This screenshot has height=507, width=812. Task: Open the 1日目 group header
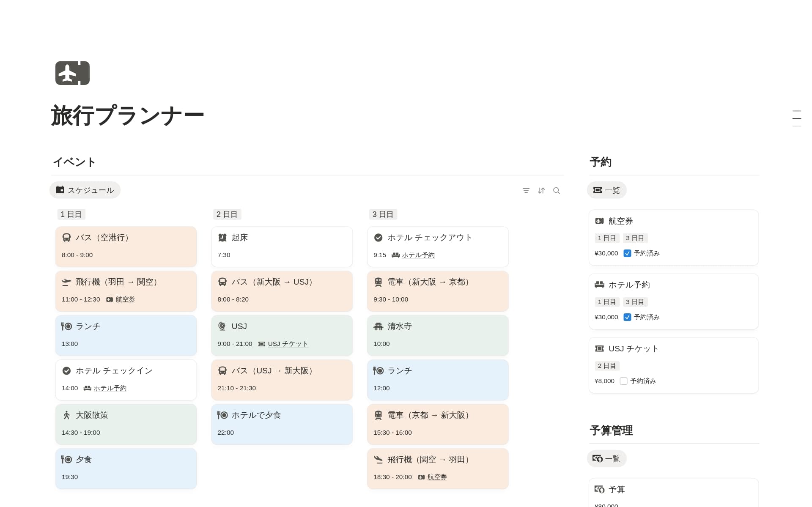[71, 214]
